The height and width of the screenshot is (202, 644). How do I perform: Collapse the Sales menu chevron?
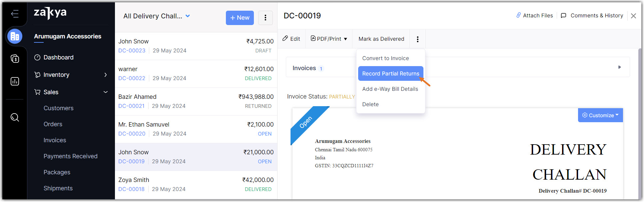tap(105, 92)
